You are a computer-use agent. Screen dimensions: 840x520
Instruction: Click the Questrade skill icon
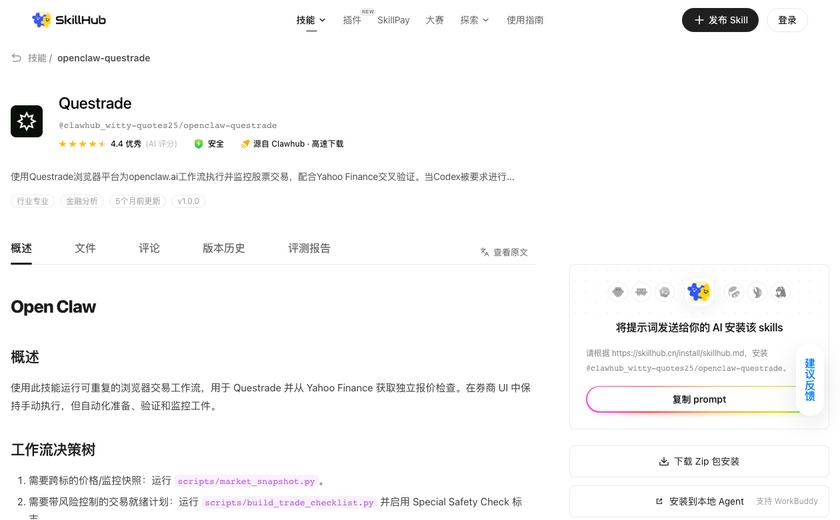pyautogui.click(x=27, y=121)
